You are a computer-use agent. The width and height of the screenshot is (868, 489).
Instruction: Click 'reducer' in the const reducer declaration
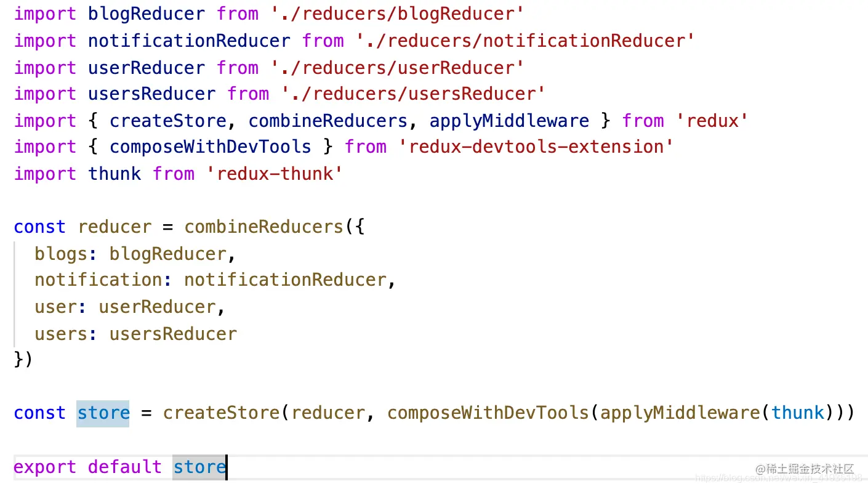pyautogui.click(x=115, y=227)
